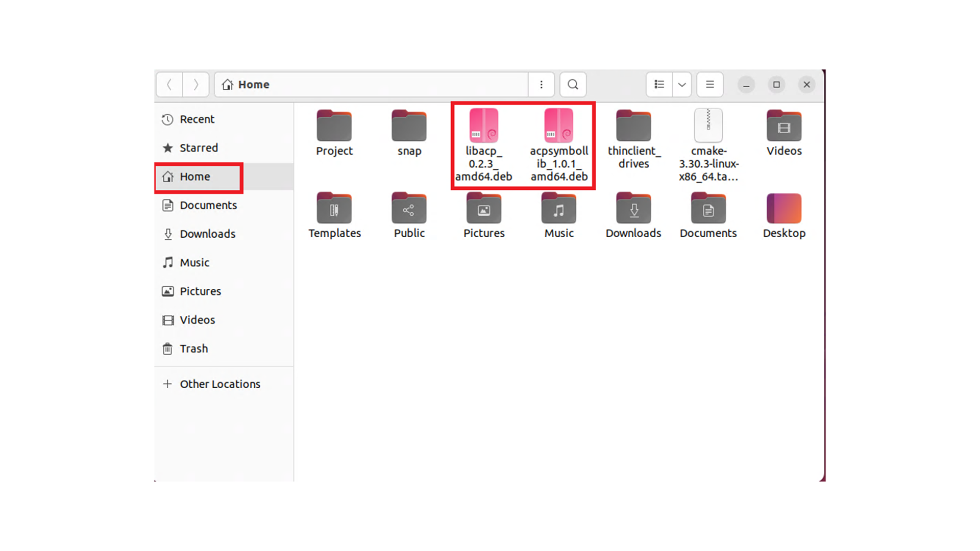Viewport: 980px width, 551px height.
Task: Select Downloads in the sidebar
Action: [x=207, y=234]
